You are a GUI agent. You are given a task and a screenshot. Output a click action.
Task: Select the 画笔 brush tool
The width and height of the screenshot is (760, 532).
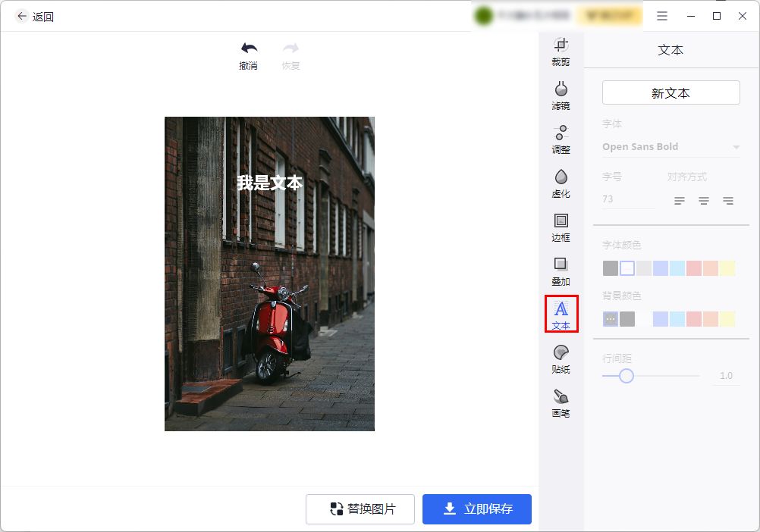tap(561, 402)
